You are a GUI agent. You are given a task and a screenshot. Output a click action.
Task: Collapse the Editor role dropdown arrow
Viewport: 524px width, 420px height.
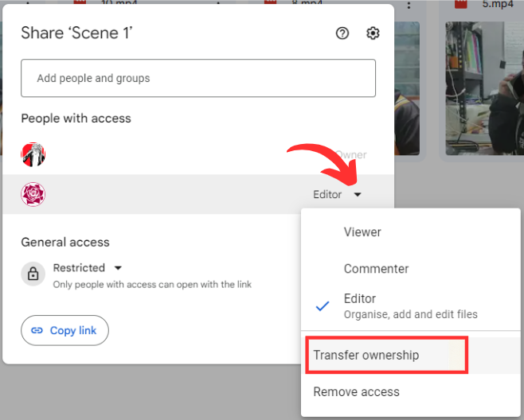click(x=358, y=195)
